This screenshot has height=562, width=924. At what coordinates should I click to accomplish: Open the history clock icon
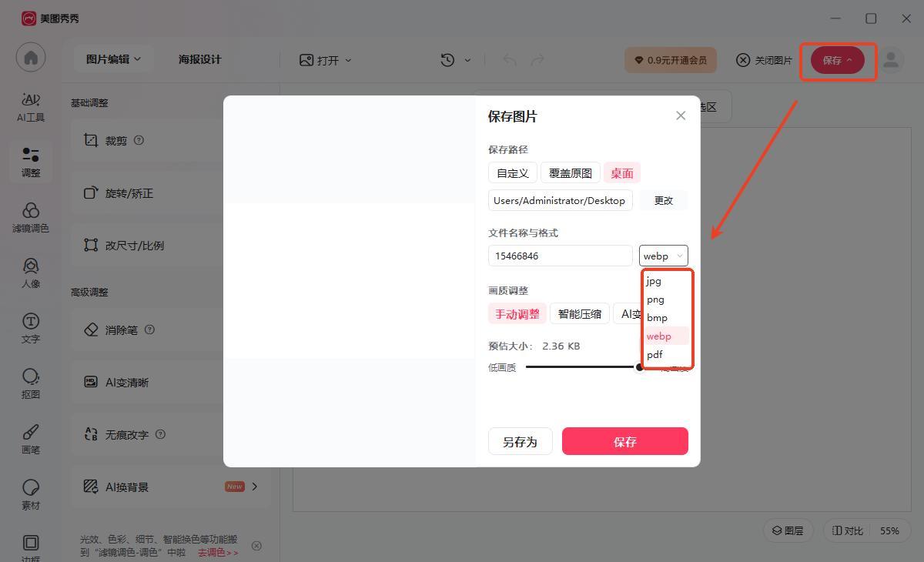click(447, 60)
